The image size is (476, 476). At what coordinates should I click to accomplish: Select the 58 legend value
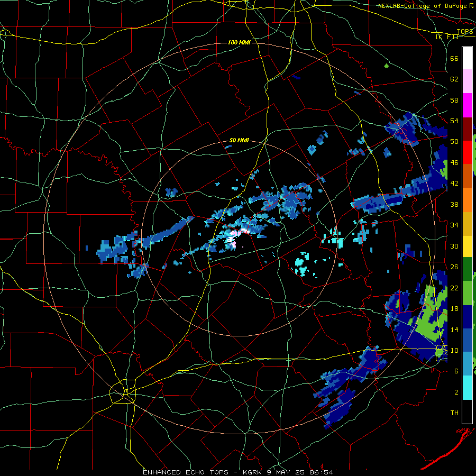click(454, 100)
